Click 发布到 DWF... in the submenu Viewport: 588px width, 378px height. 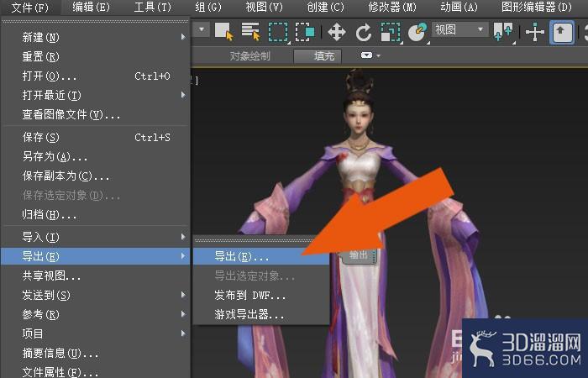coord(261,296)
